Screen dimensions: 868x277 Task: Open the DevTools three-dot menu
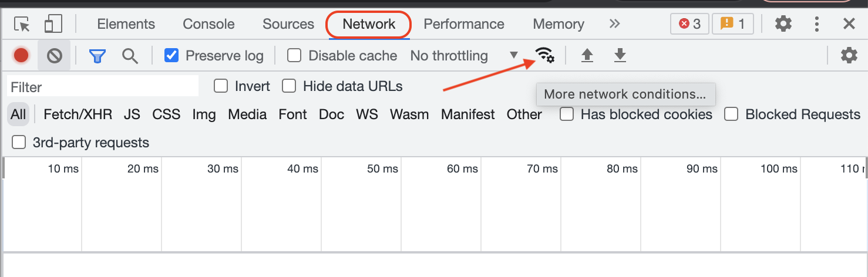817,24
